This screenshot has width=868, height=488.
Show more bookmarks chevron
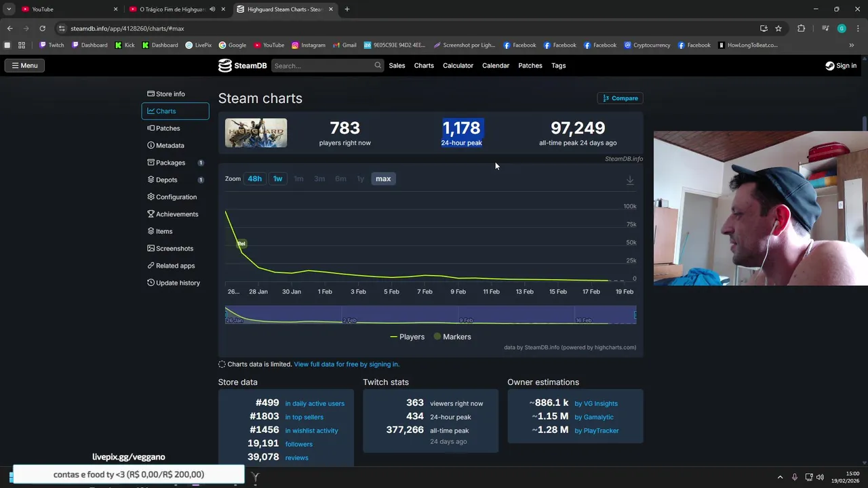click(x=852, y=45)
